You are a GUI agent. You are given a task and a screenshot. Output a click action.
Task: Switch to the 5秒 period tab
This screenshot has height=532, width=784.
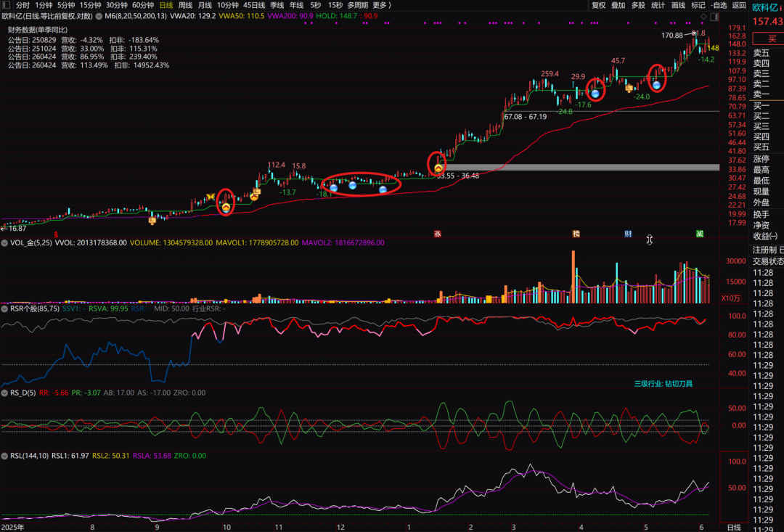click(x=316, y=5)
